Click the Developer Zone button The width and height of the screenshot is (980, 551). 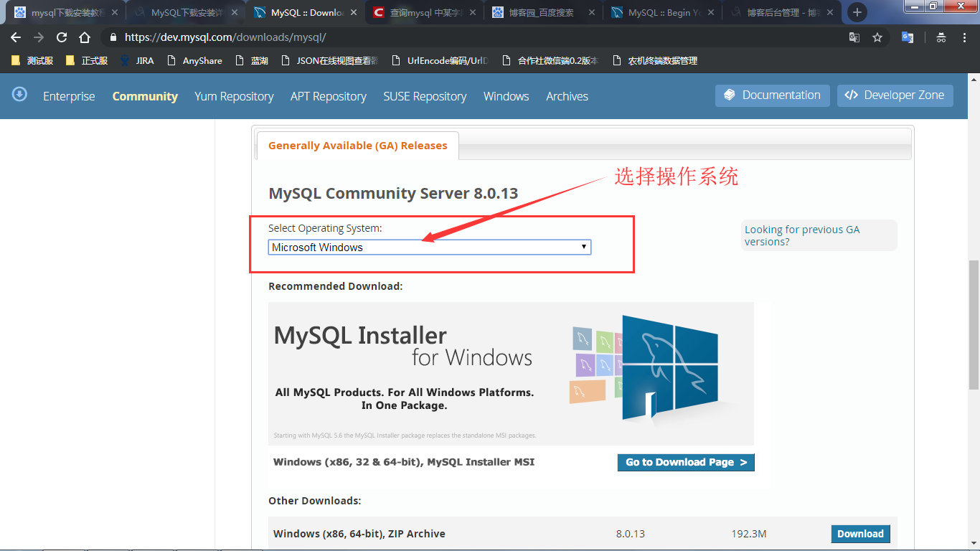[895, 95]
